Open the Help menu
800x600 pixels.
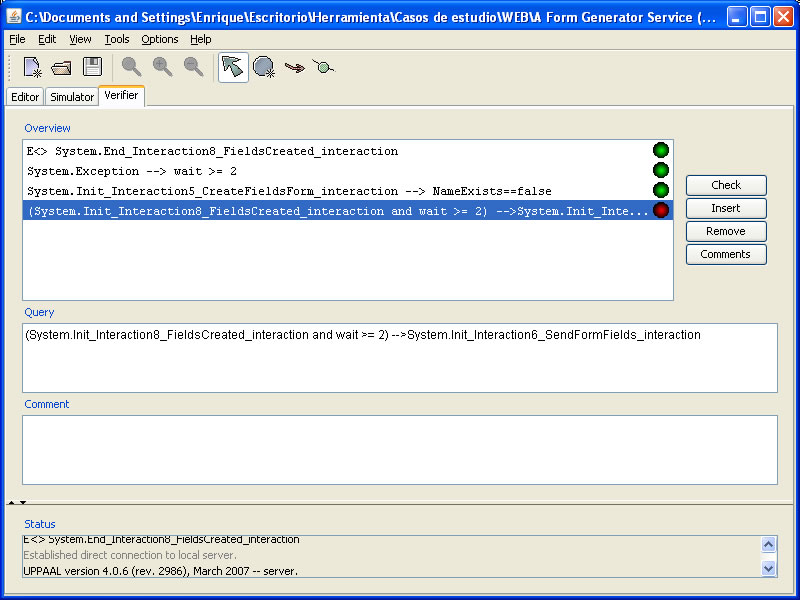[x=201, y=39]
